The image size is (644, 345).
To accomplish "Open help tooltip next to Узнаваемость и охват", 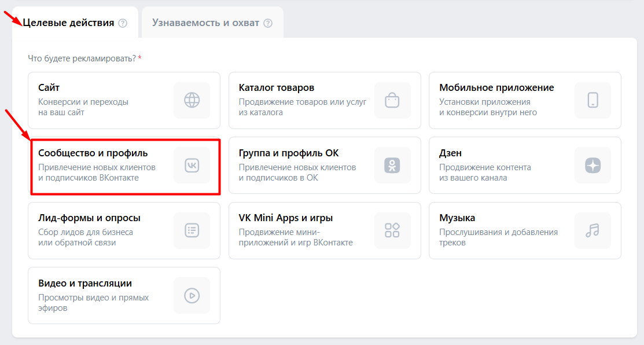I will (268, 23).
